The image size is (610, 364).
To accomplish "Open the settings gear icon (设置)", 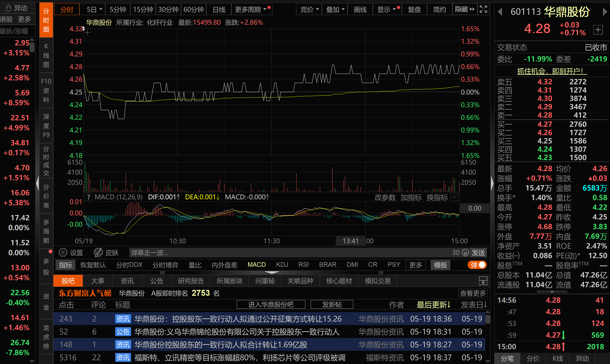I will pyautogui.click(x=63, y=253).
